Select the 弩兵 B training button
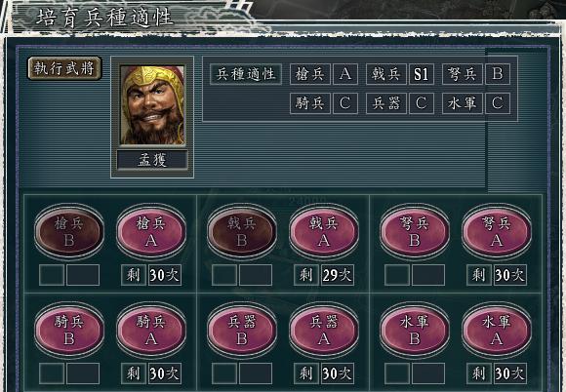 coord(414,231)
